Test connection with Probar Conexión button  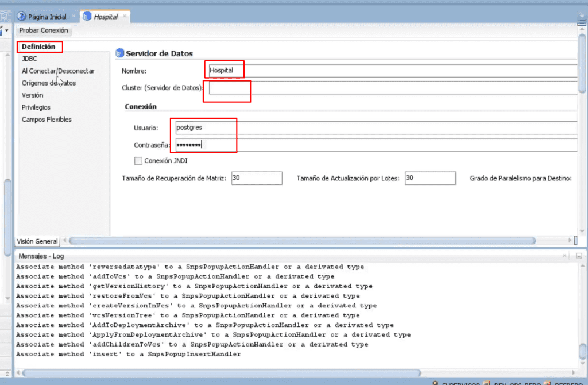44,30
